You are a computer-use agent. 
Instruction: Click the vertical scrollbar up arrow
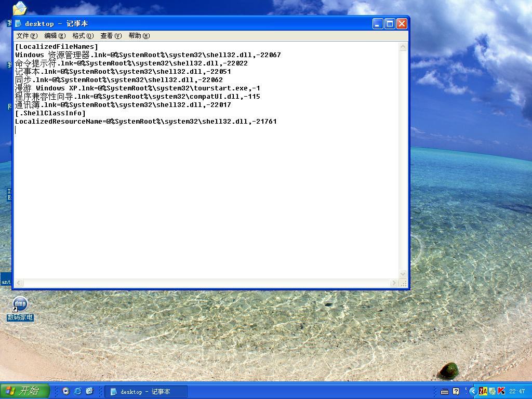403,46
